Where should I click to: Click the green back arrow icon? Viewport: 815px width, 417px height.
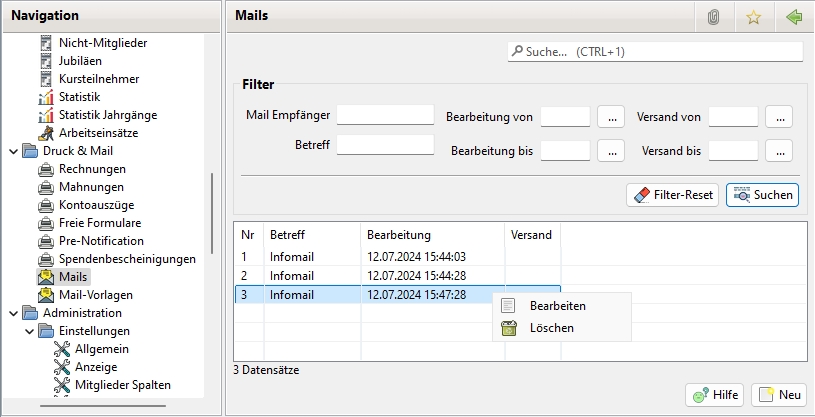(794, 17)
